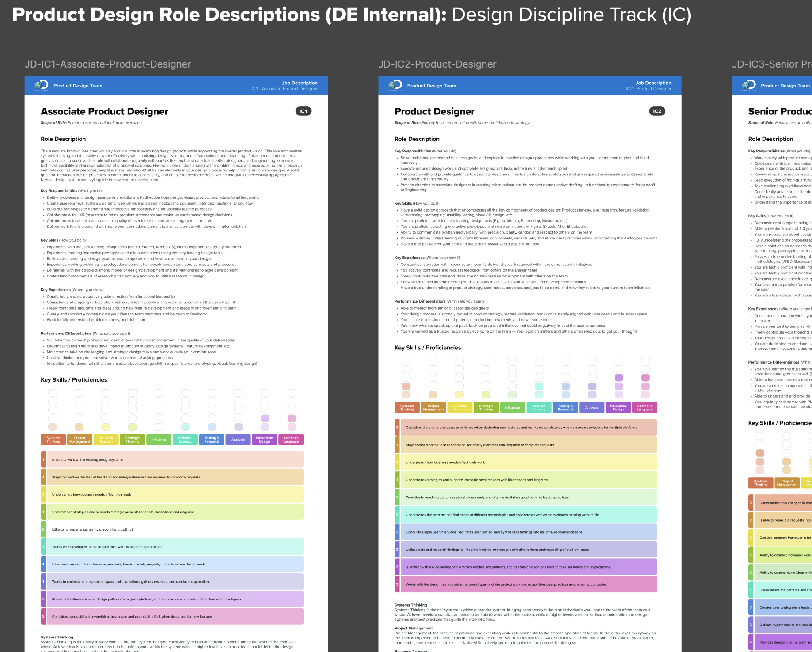The height and width of the screenshot is (652, 812).
Task: Click the Product Design Team logo on IC2 header
Action: click(x=395, y=85)
